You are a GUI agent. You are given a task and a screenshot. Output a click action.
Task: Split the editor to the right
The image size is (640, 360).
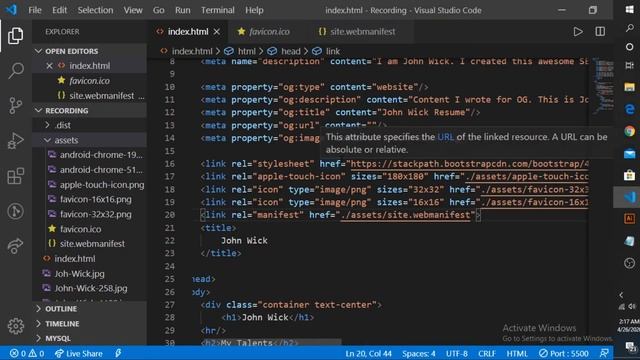click(x=600, y=31)
